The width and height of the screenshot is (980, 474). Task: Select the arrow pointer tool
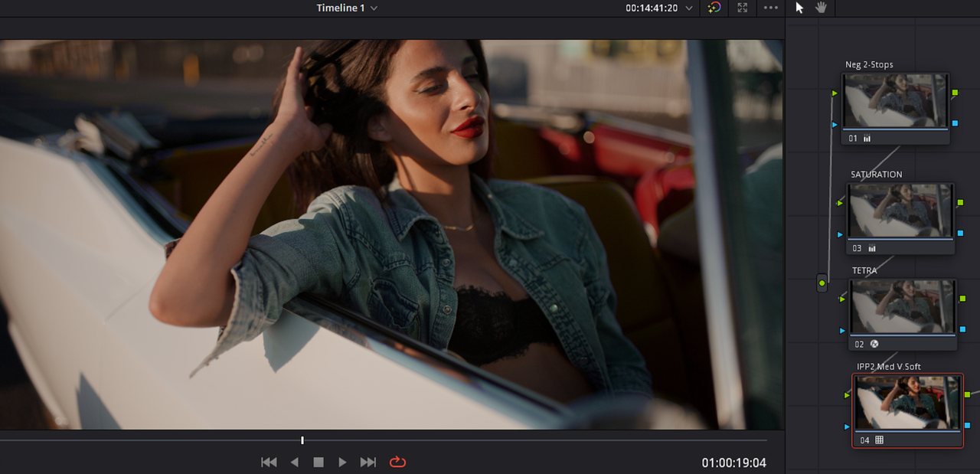[x=799, y=8]
